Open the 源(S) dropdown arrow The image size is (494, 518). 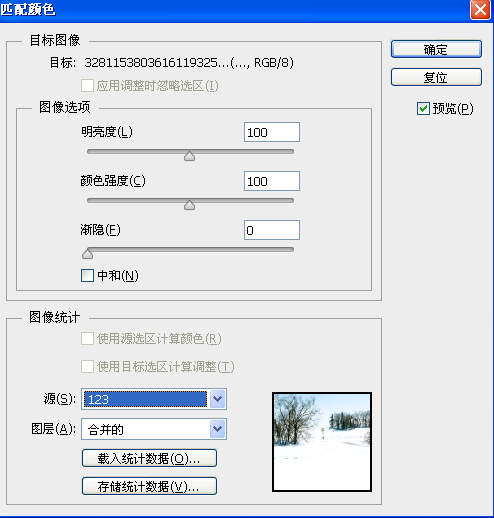218,399
